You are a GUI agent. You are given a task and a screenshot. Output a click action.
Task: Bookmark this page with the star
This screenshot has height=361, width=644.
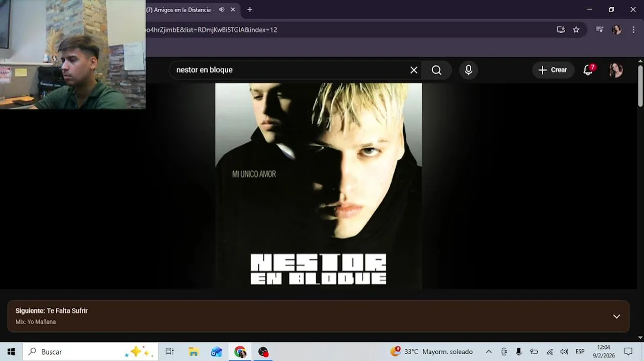point(576,30)
